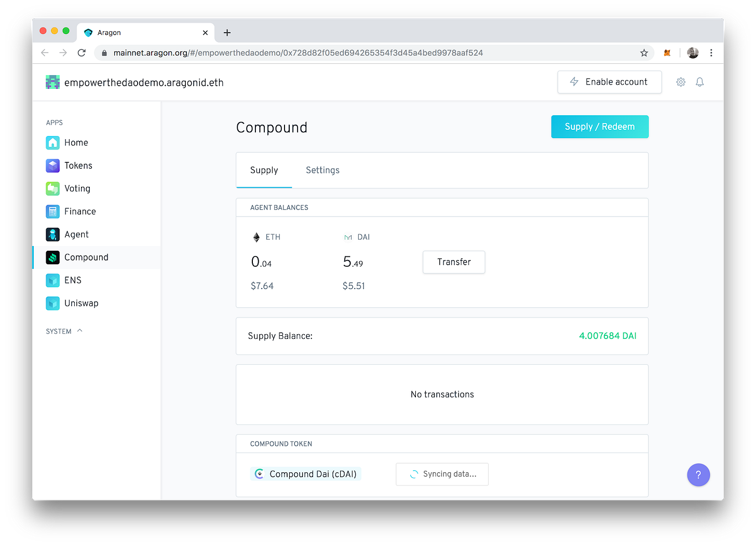The width and height of the screenshot is (756, 546).
Task: Click the Tokens app icon
Action: click(x=52, y=166)
